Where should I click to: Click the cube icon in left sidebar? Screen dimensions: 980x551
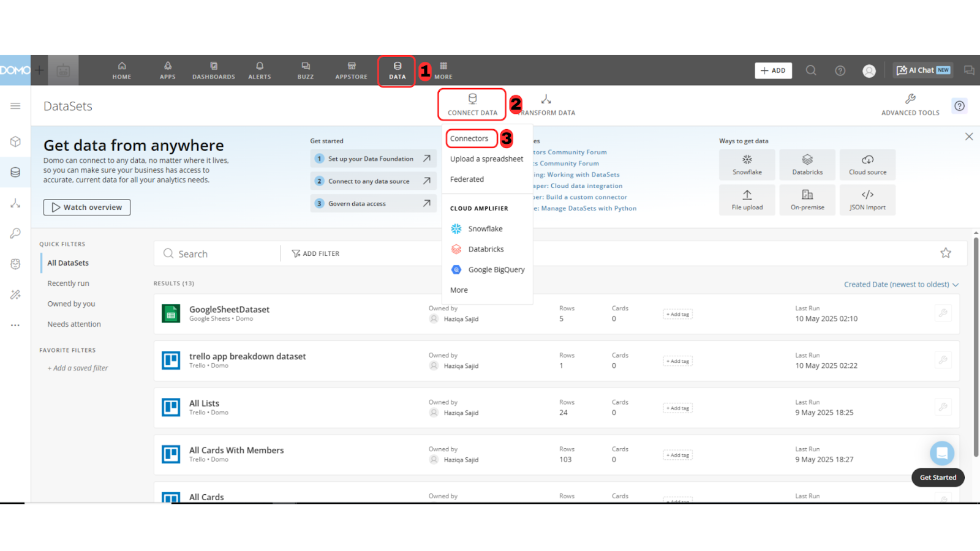click(15, 141)
